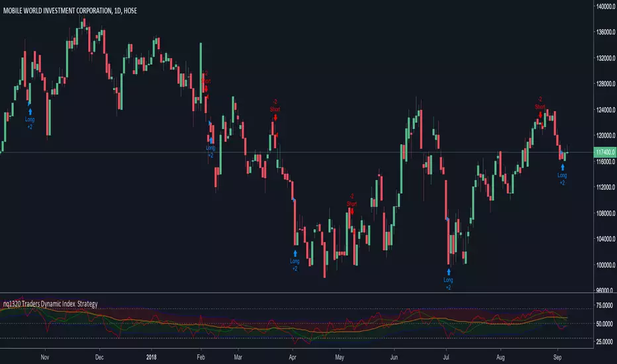
Task: Click the 2018 label on time axis
Action: click(151, 357)
